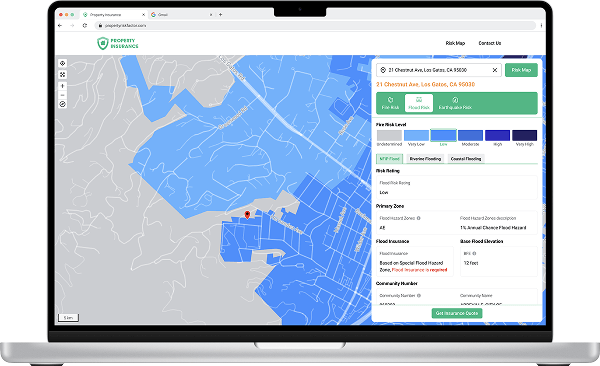
Task: Click the orange address heading text
Action: click(x=425, y=85)
